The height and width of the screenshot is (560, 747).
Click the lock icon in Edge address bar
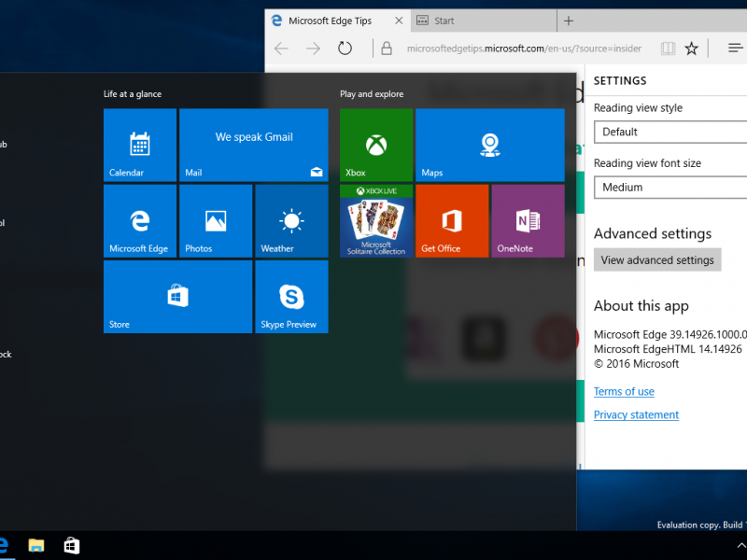pos(387,49)
